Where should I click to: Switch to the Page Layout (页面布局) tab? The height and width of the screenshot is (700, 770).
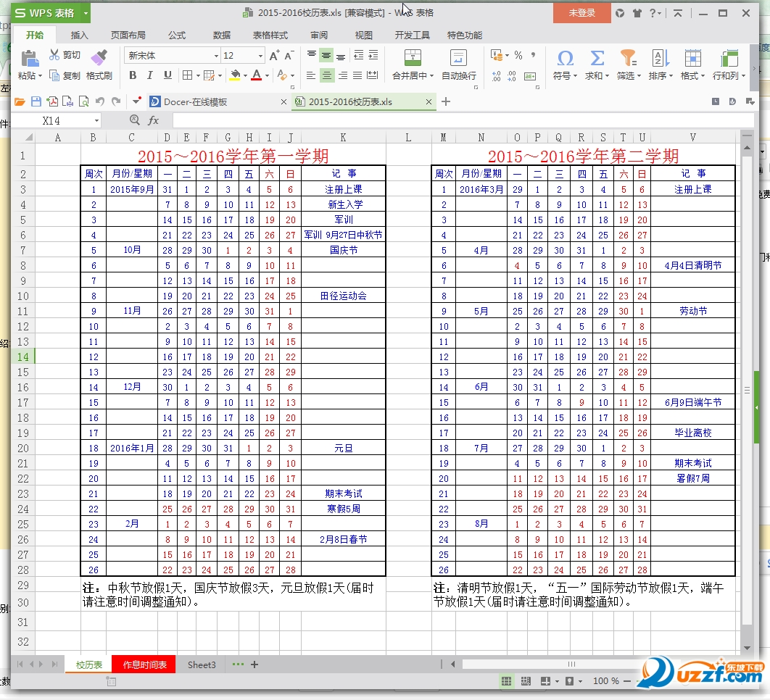pyautogui.click(x=128, y=36)
